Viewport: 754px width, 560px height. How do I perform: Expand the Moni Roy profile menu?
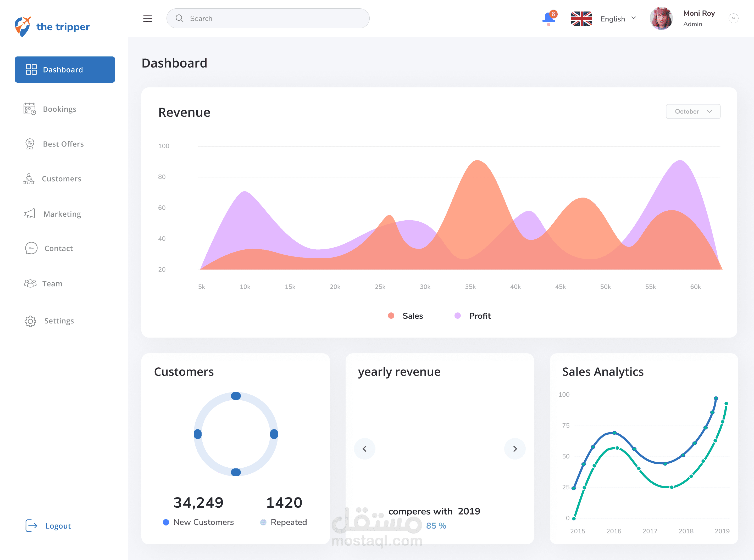click(x=733, y=18)
